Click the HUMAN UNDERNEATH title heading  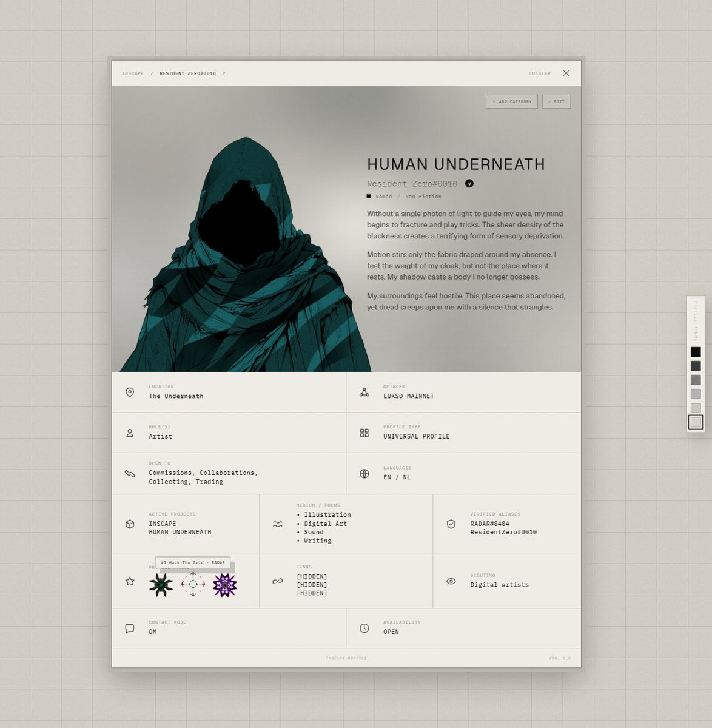pyautogui.click(x=456, y=164)
